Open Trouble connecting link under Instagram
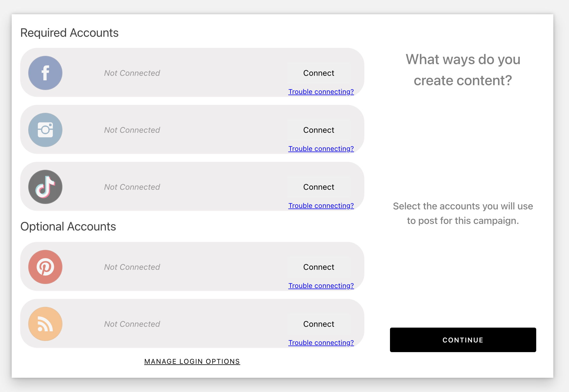Image resolution: width=569 pixels, height=392 pixels. click(321, 149)
